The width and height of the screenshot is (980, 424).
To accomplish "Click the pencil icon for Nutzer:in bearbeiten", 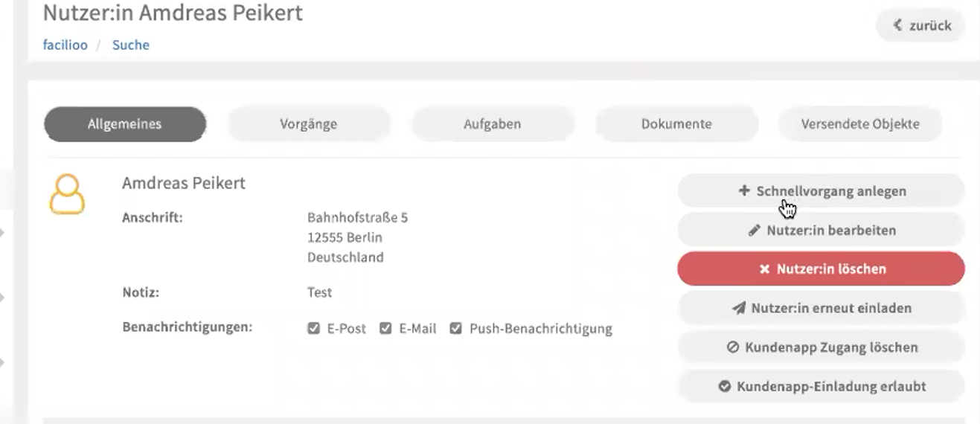I will (754, 231).
